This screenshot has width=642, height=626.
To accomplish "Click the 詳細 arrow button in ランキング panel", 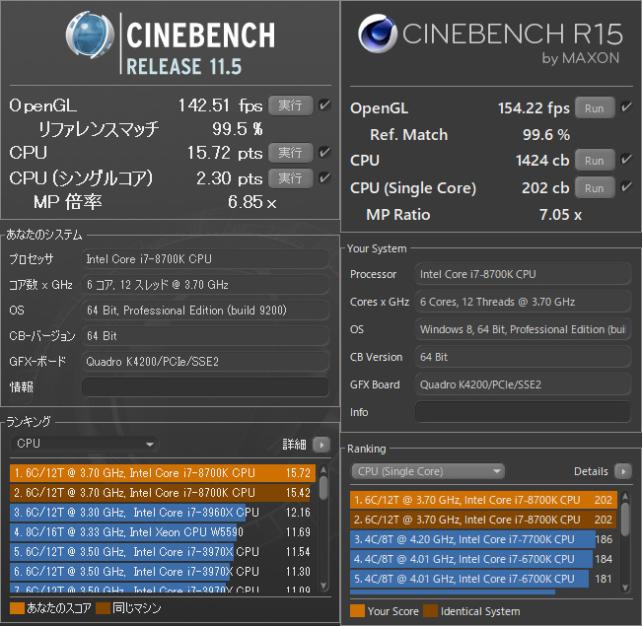I will [321, 444].
